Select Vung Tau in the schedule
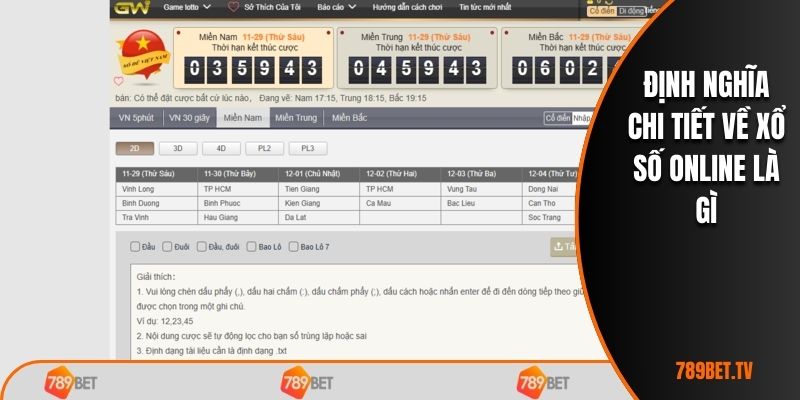 click(481, 189)
